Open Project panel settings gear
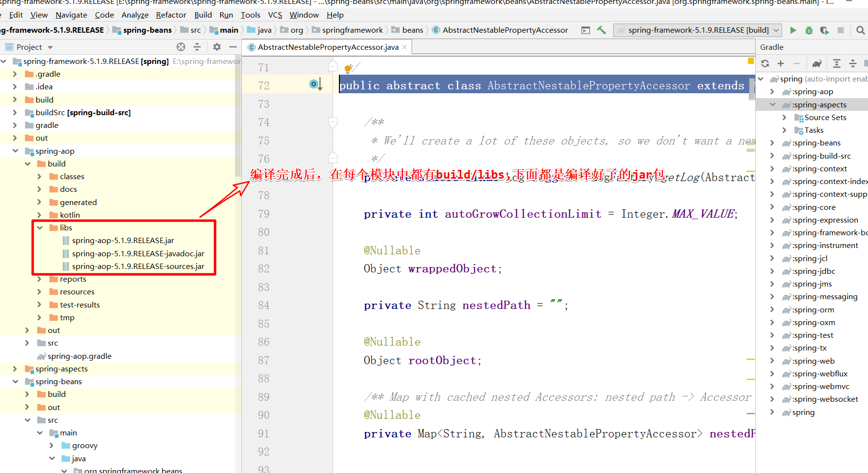868x473 pixels. tap(217, 47)
